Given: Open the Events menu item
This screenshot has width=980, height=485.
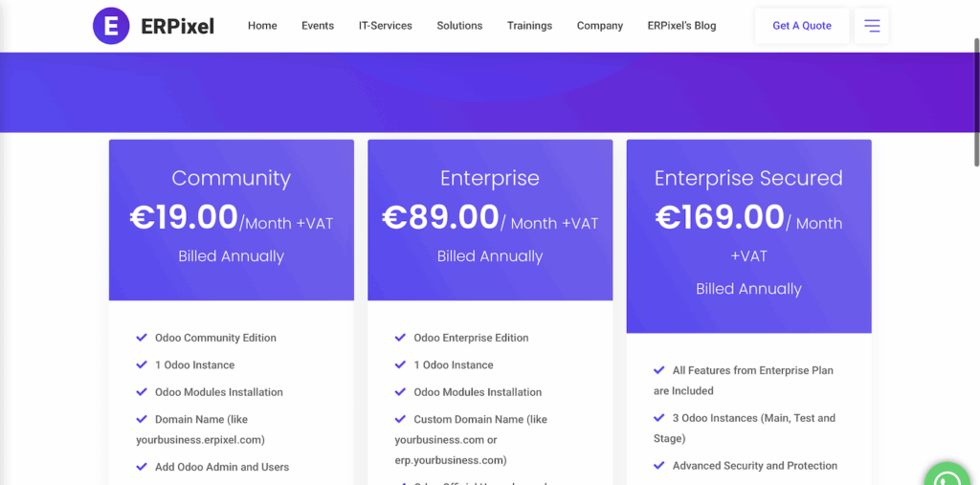Looking at the screenshot, I should click(318, 26).
